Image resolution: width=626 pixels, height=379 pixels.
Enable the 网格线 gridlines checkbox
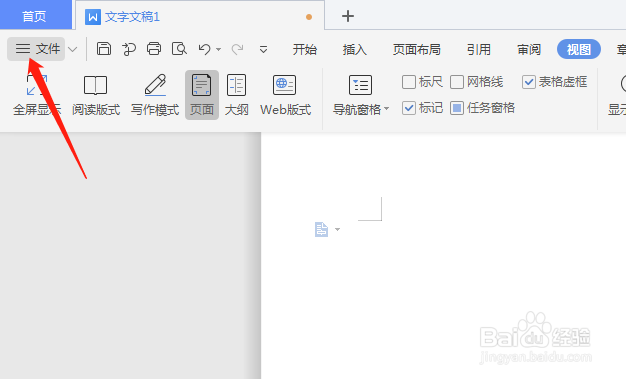point(457,82)
